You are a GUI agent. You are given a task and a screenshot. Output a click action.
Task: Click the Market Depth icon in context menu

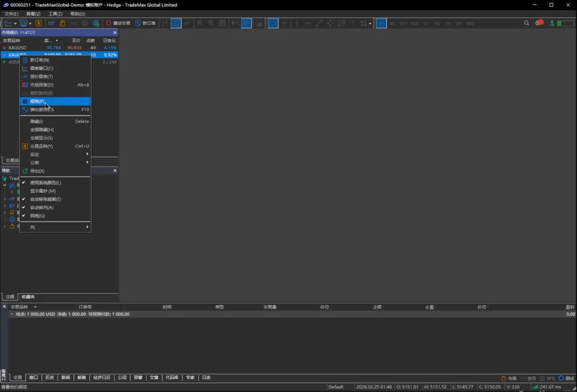click(25, 85)
